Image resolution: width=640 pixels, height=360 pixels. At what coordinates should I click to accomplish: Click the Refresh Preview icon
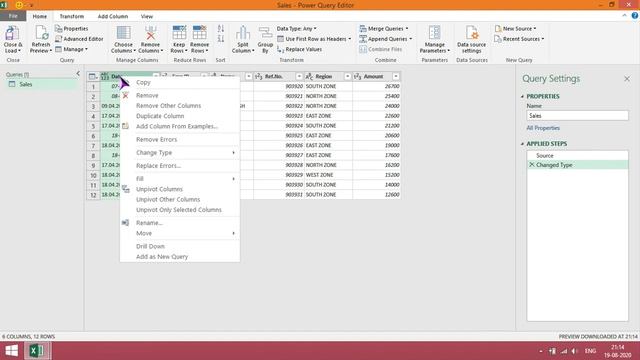(x=41, y=33)
